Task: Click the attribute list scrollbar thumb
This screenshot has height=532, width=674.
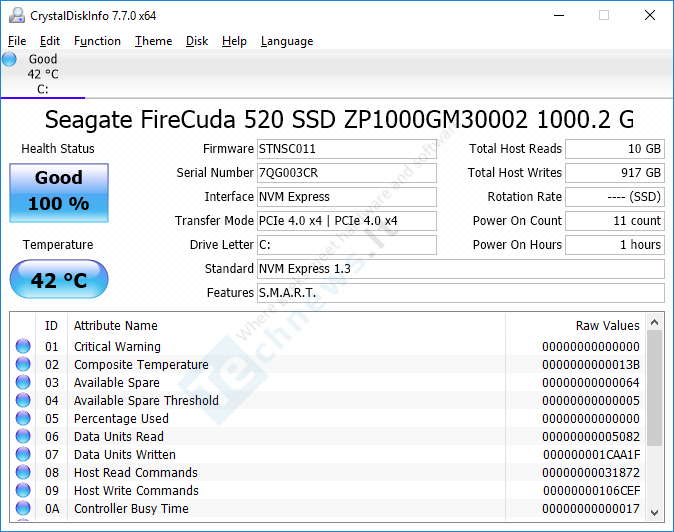Action: [x=655, y=388]
